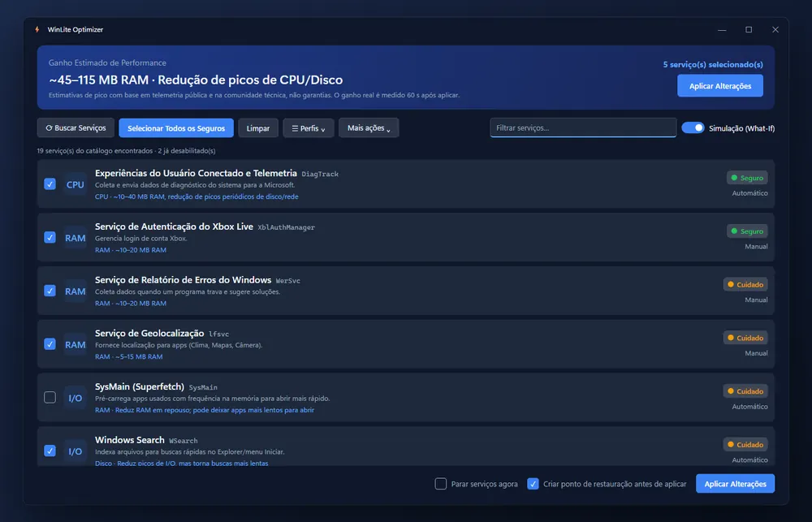Click the RAM icon beside Serviço de Geolocalização

75,344
